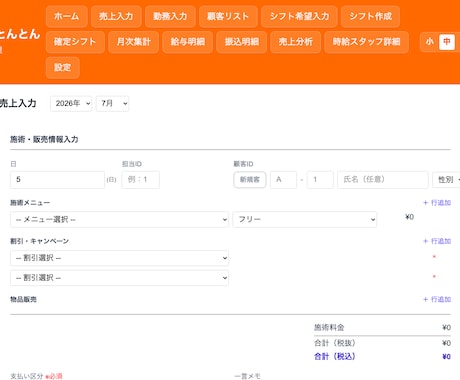Click the 合計（税込） label
The image size is (460, 380).
(x=335, y=357)
